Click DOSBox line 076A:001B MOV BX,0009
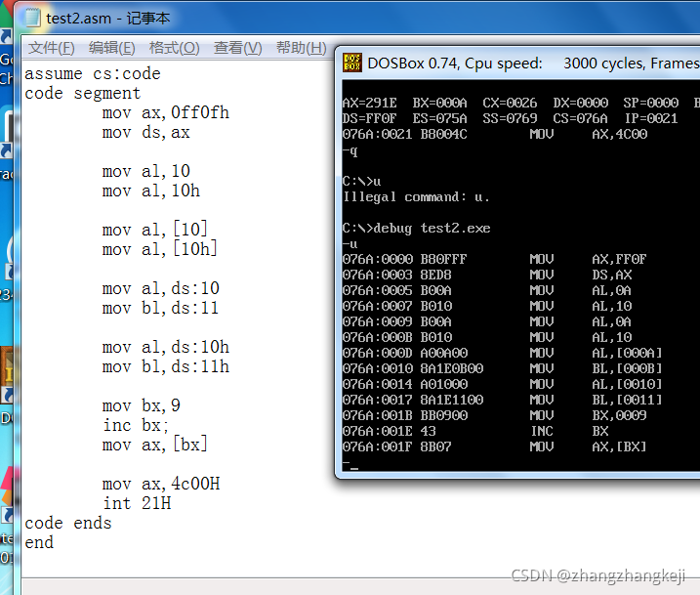Screen dimensions: 700x595 494,415
